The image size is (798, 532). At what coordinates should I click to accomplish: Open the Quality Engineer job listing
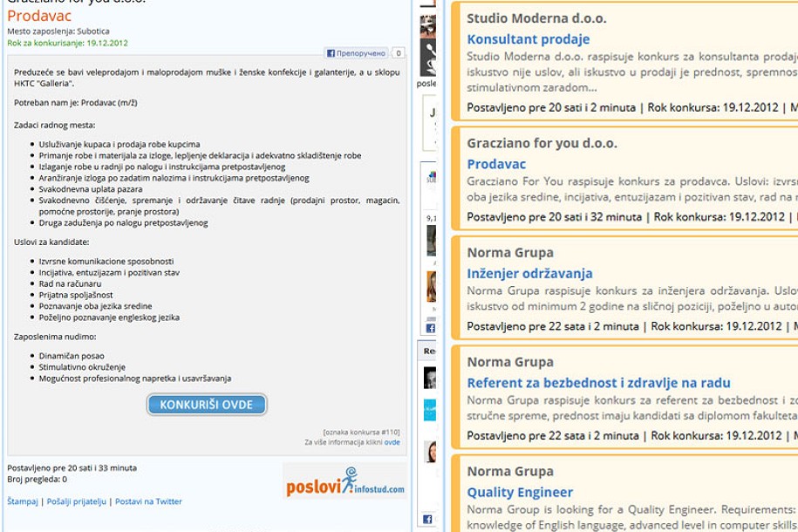(520, 492)
